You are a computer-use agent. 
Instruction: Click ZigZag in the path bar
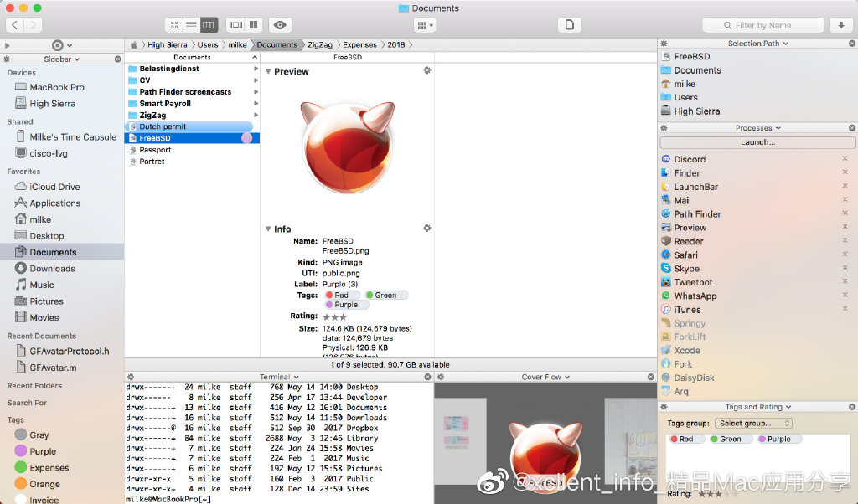click(x=319, y=45)
